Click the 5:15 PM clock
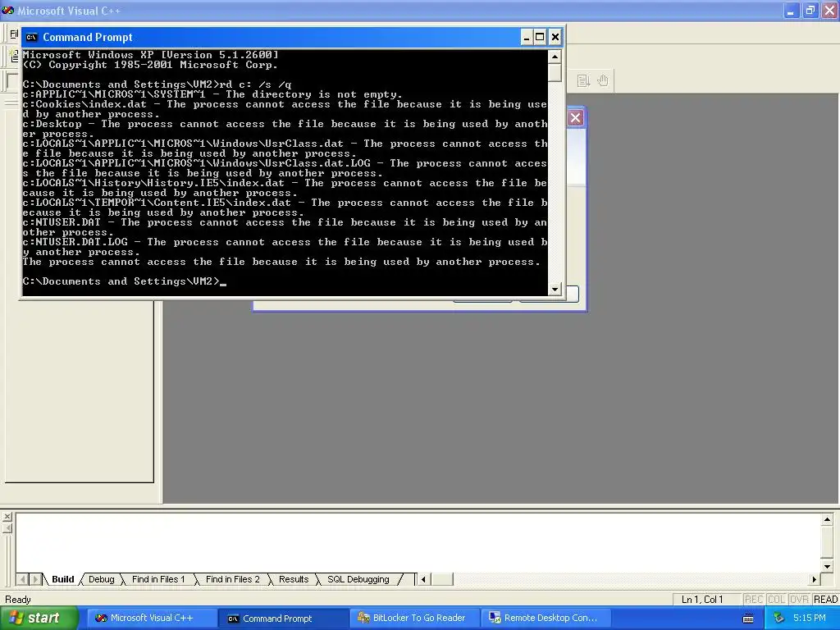Screen dimensions: 840x630 810,618
